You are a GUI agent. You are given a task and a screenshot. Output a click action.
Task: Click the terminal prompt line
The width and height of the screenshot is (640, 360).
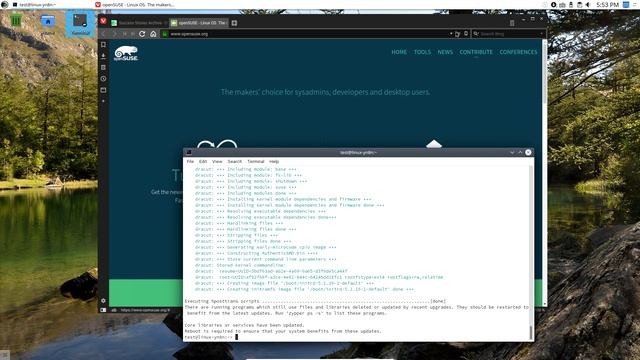click(x=211, y=337)
